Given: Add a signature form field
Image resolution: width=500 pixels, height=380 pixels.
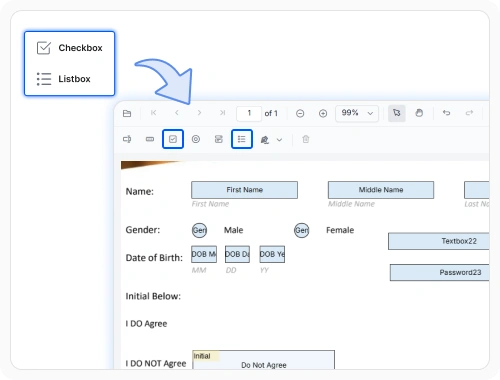Looking at the screenshot, I should click(265, 140).
